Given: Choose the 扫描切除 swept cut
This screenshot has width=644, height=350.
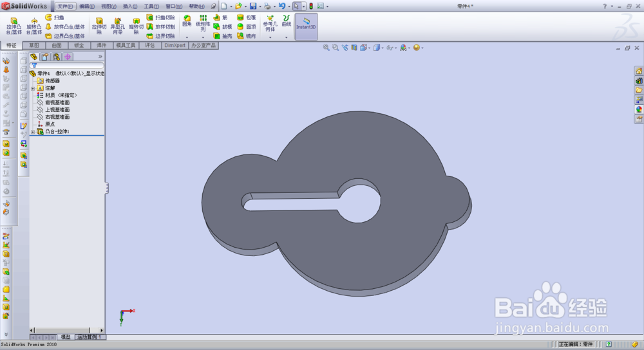Looking at the screenshot, I should tap(160, 17).
